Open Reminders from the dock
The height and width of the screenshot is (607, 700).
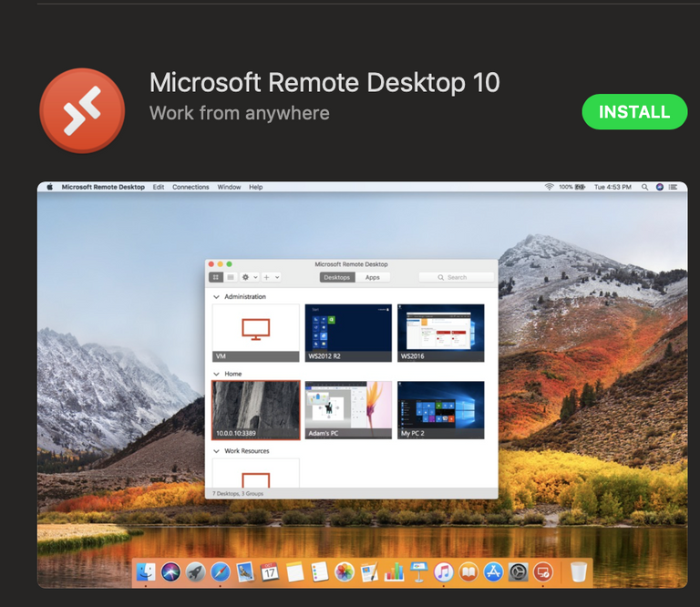tap(320, 571)
